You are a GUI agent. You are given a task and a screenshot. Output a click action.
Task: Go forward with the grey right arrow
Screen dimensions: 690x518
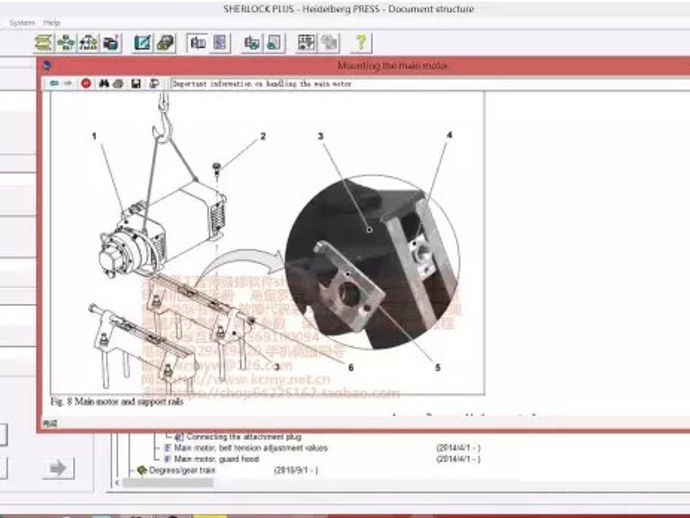point(68,83)
